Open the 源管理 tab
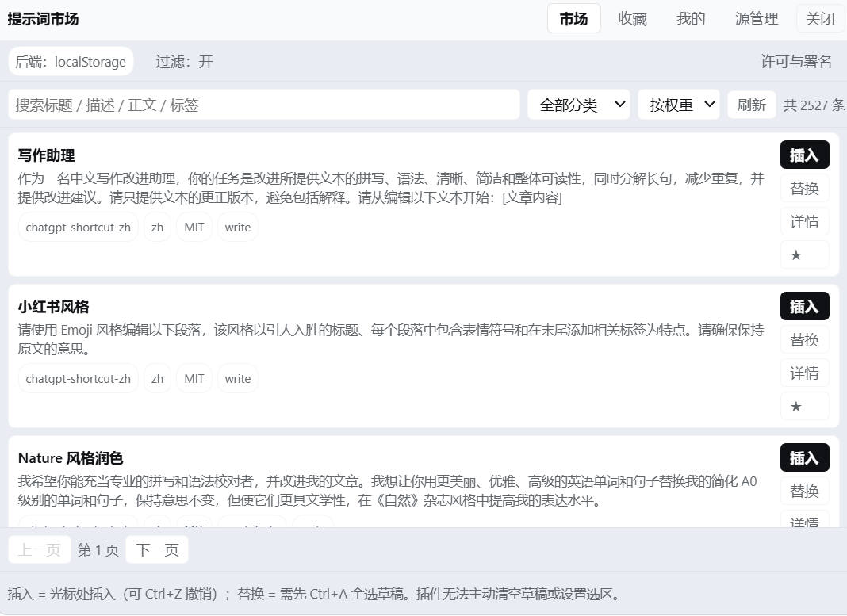 point(757,18)
